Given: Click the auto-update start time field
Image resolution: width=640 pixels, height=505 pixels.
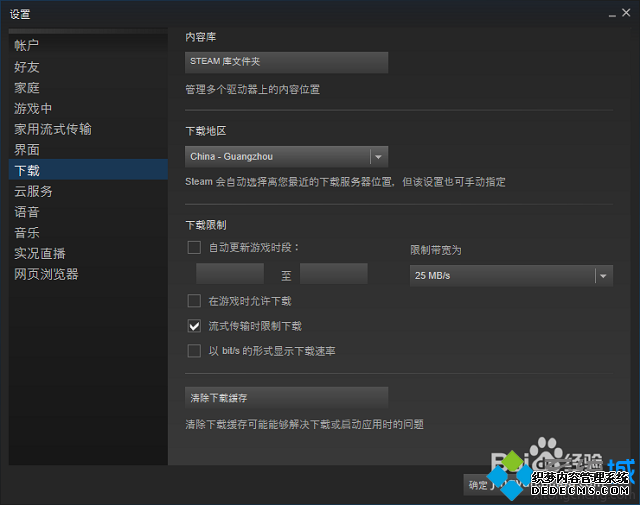Looking at the screenshot, I should click(x=230, y=274).
